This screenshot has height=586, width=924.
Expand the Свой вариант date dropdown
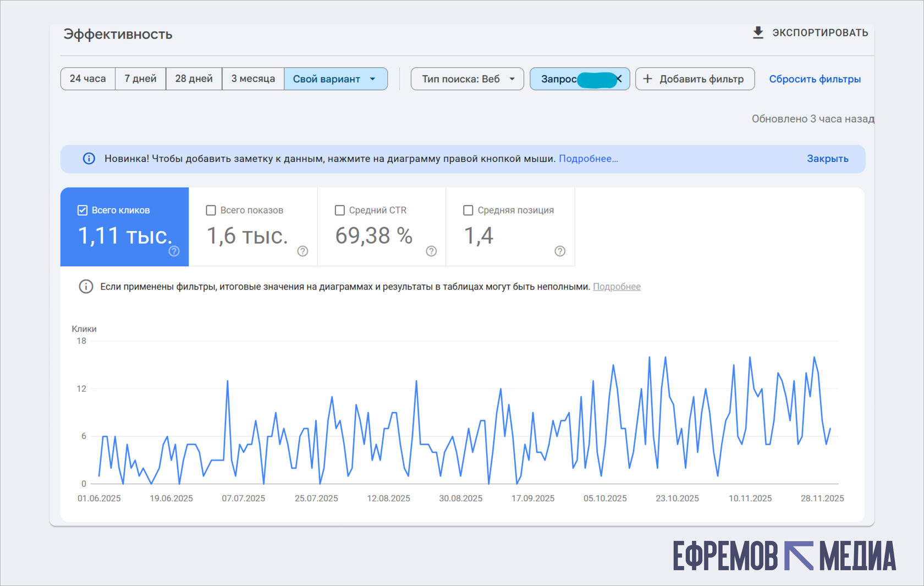coord(335,79)
